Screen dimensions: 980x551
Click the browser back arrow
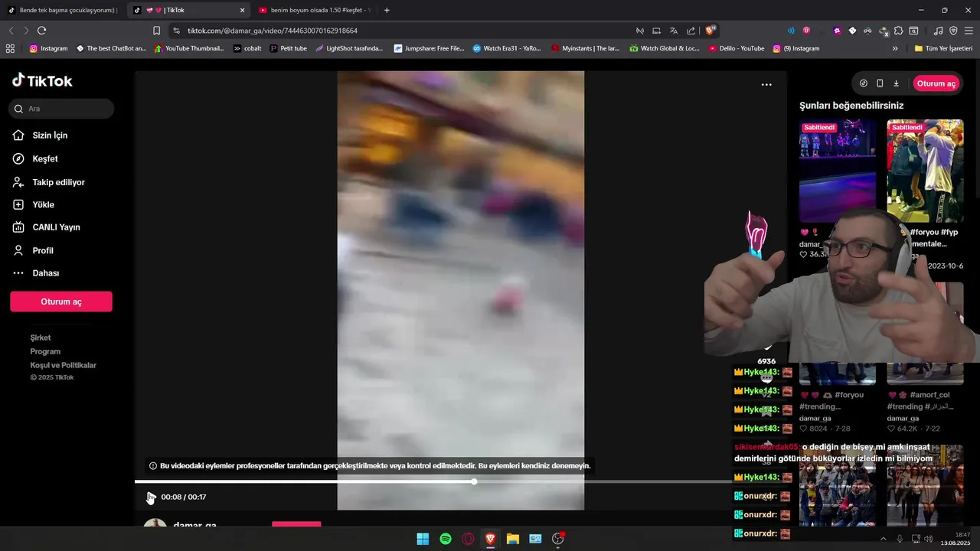[11, 31]
